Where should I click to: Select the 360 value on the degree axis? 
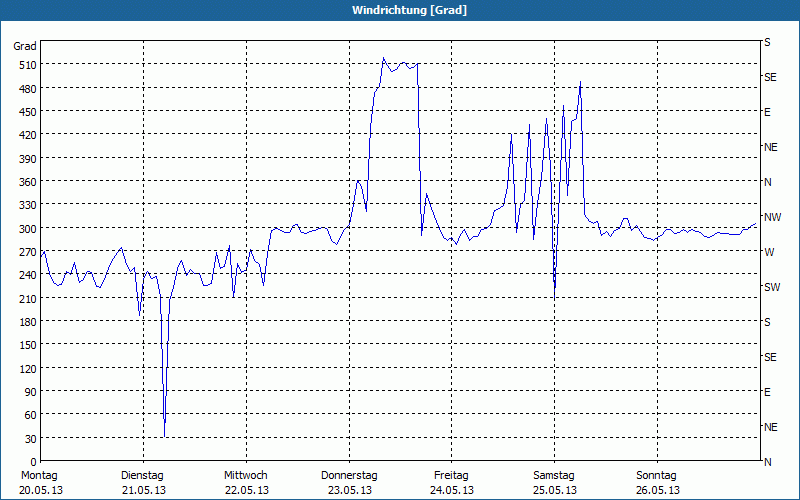tap(28, 182)
